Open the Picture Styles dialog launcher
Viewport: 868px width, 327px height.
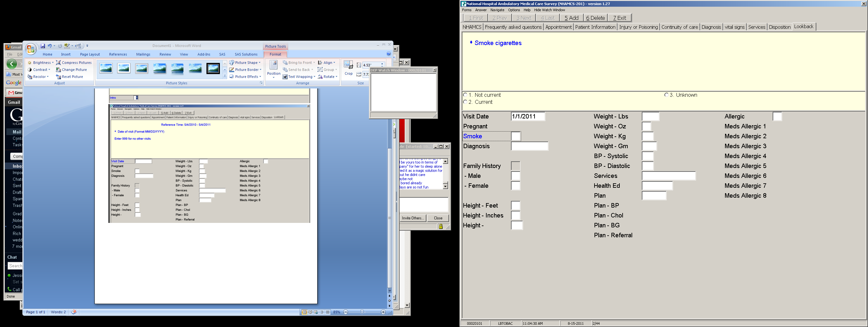point(261,83)
